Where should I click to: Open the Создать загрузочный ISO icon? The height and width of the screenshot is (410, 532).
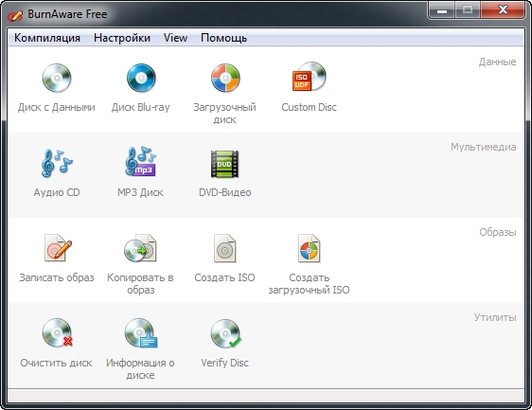coord(310,248)
